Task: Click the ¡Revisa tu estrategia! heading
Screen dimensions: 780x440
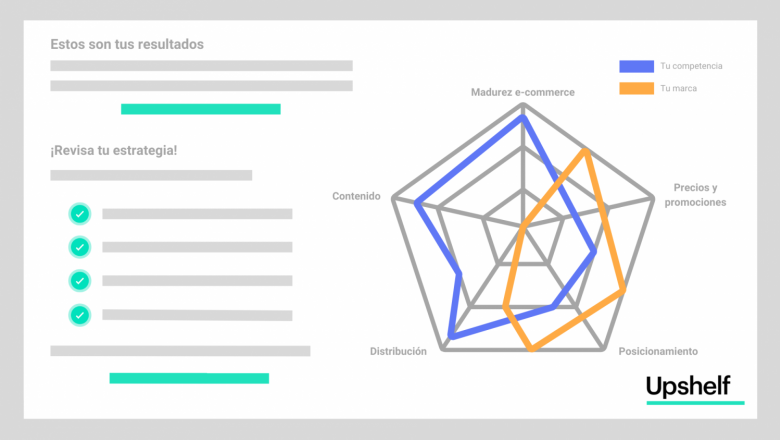Action: (x=114, y=150)
